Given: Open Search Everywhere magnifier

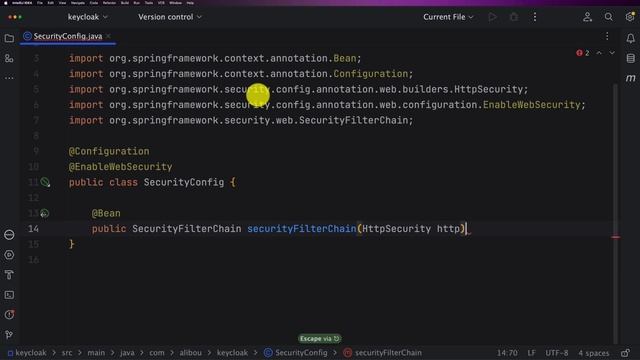Looking at the screenshot, I should pos(609,17).
